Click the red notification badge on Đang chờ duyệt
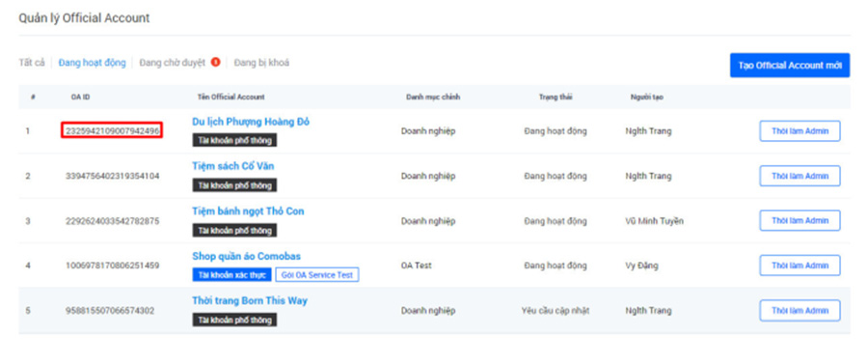This screenshot has width=868, height=364. (x=216, y=62)
